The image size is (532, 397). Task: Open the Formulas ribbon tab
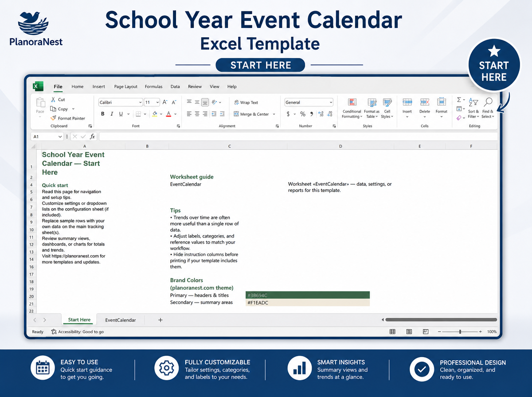153,86
